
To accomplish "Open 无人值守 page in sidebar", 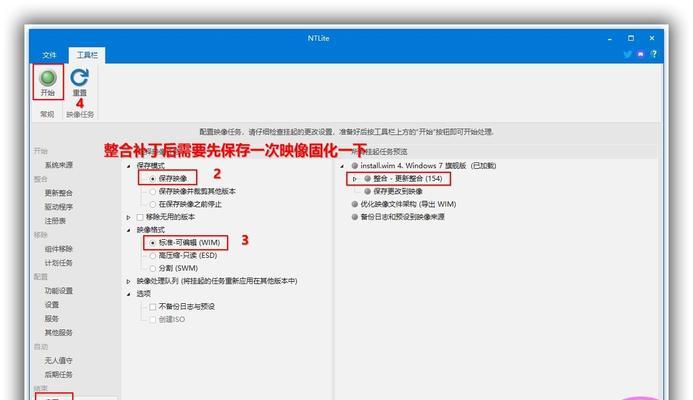I will (x=58, y=361).
